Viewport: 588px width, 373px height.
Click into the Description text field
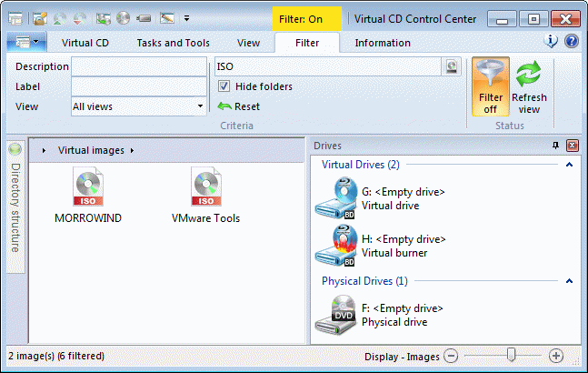138,66
